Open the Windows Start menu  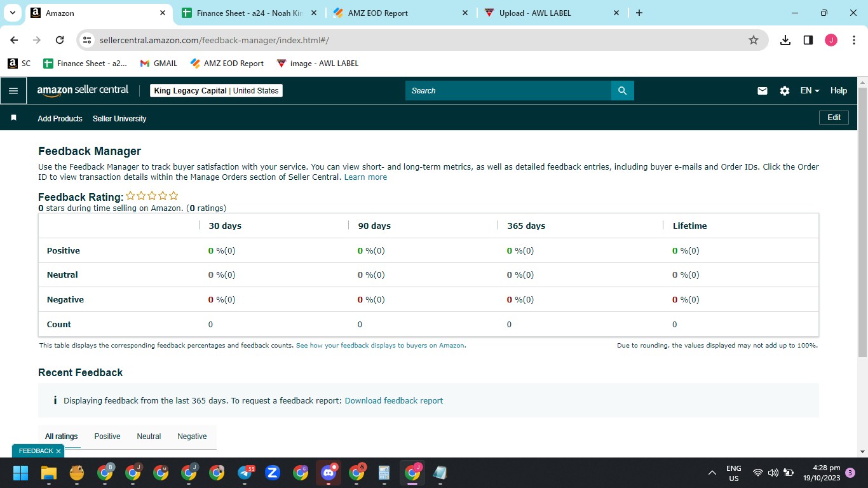(x=21, y=473)
